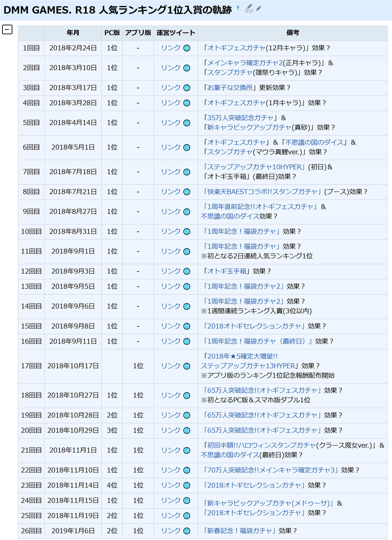Click globe icon in 20回目 row
This screenshot has height=540, width=392.
click(187, 431)
